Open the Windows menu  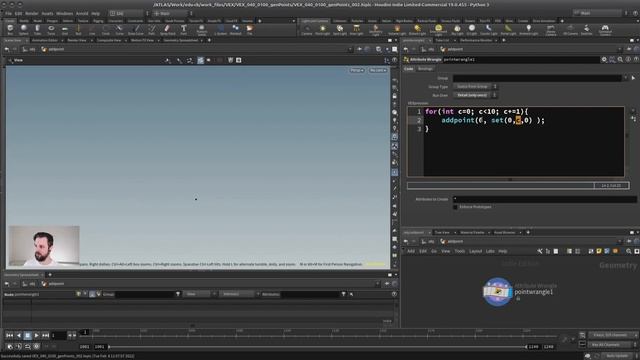point(64,13)
